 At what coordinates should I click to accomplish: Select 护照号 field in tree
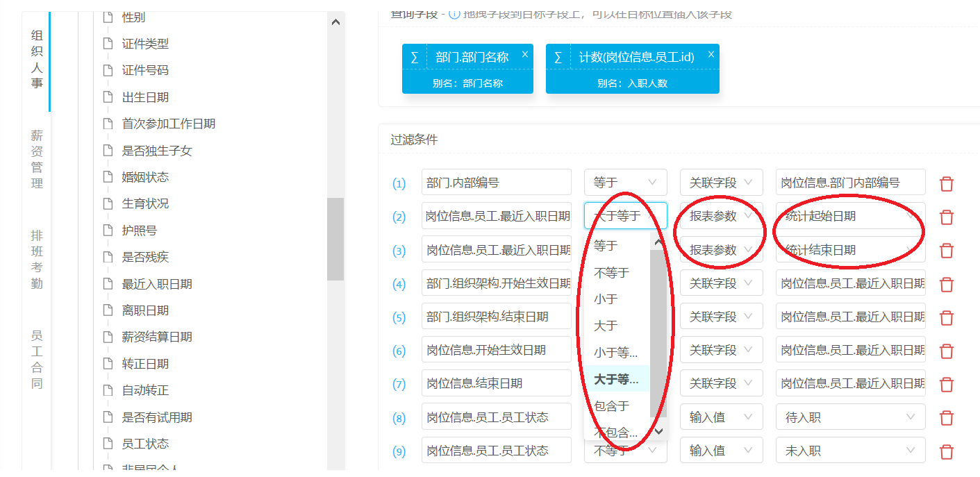[140, 231]
